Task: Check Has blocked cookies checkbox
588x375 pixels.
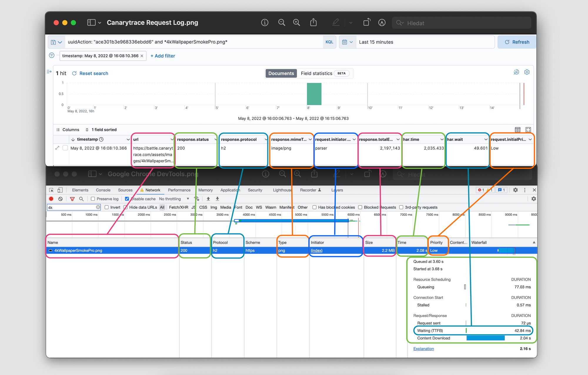Action: 314,207
